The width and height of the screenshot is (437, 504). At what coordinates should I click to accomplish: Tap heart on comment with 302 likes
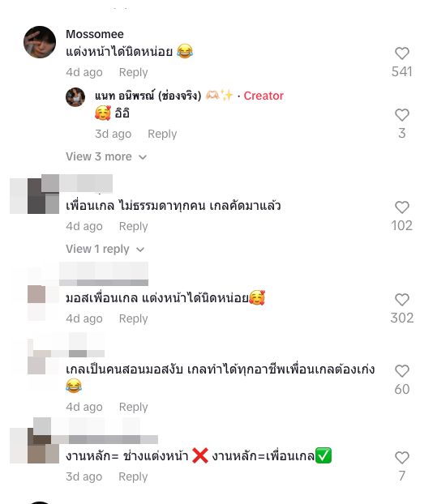pyautogui.click(x=401, y=300)
